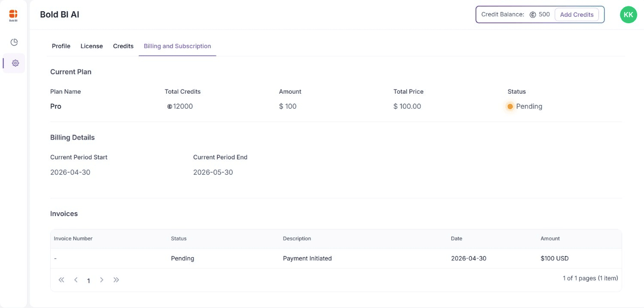
Task: Open the dashboard pie chart sidebar icon
Action: tap(14, 42)
